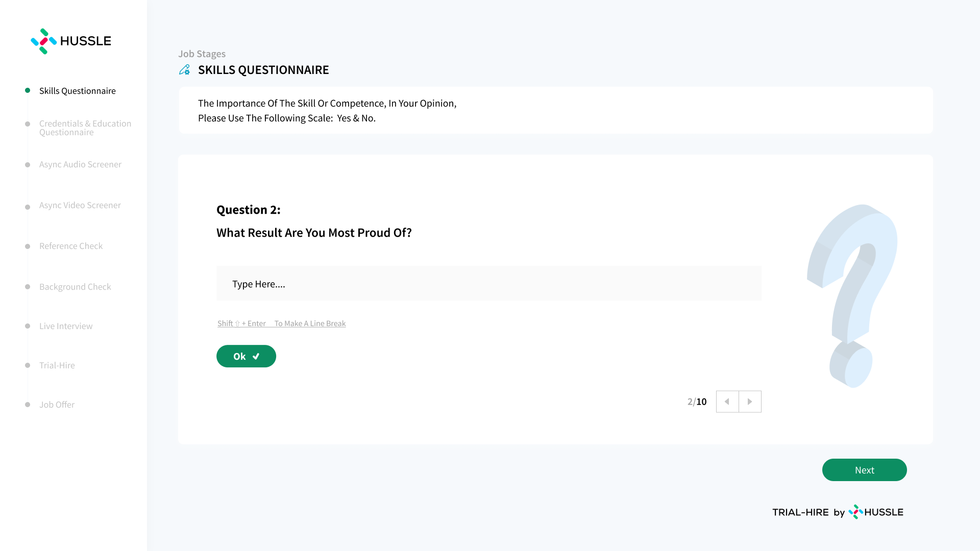
Task: Click the Trial-Hire by Hussle footer logo
Action: (x=838, y=512)
